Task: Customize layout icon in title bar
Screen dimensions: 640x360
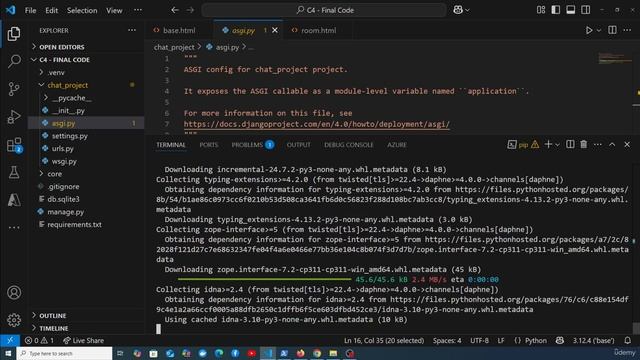Action: pyautogui.click(x=541, y=10)
